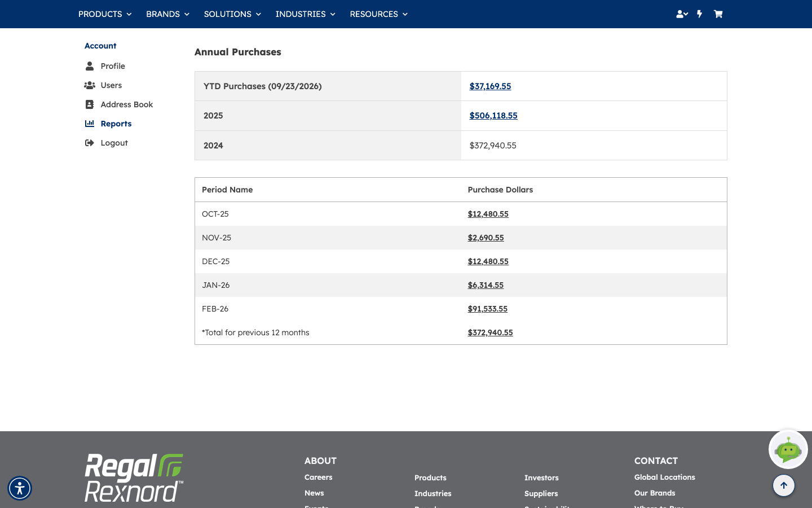Click the Address Book icon
This screenshot has height=508, width=812.
point(90,104)
